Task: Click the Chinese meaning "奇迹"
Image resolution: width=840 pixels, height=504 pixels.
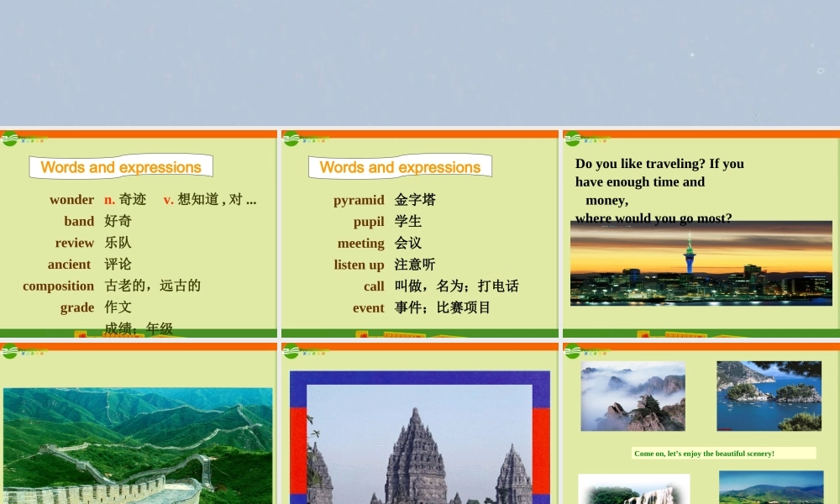Action: 133,199
